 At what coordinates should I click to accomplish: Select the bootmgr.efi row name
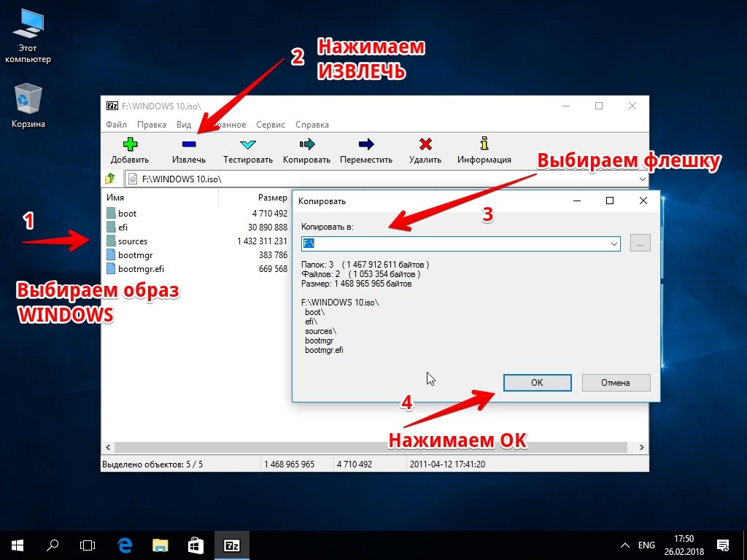tap(141, 268)
